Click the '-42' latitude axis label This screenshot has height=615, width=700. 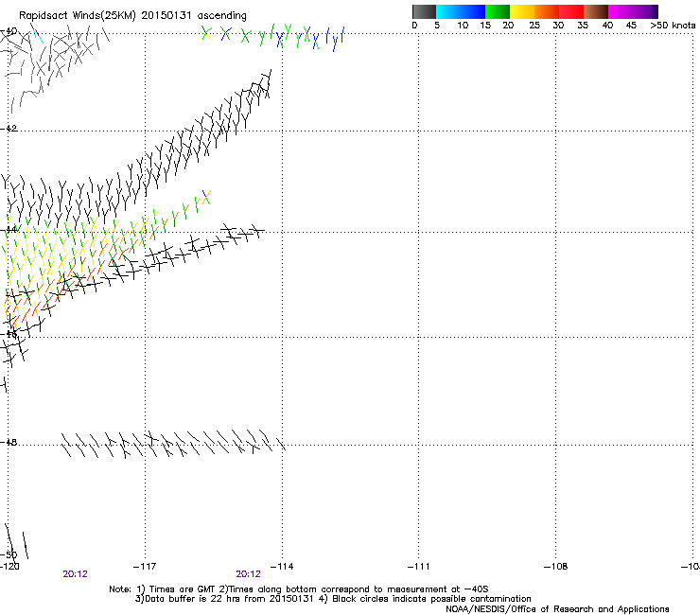click(x=9, y=128)
